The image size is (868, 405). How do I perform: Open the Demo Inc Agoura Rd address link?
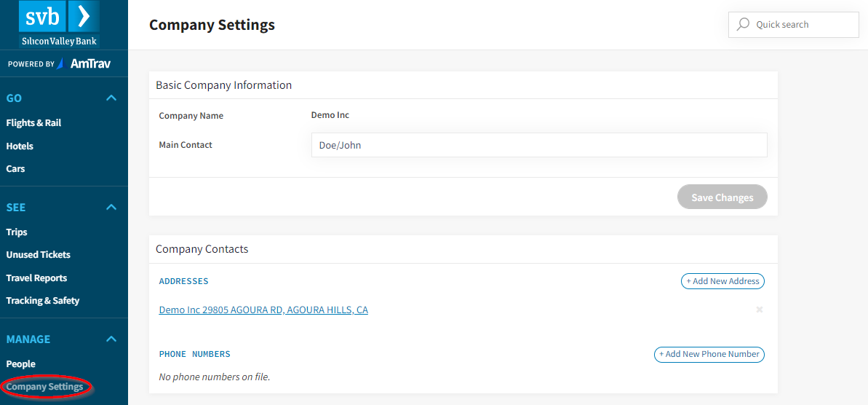point(263,310)
